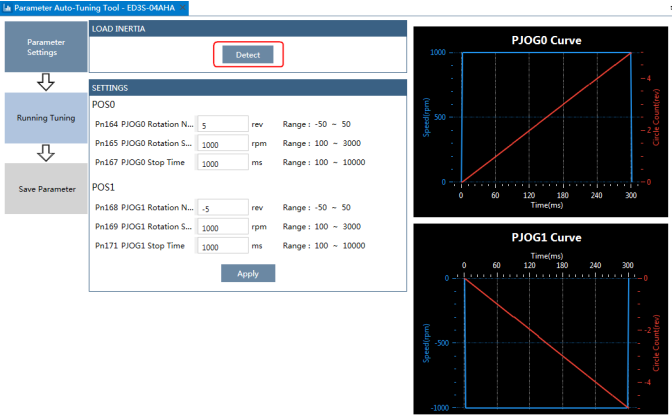Focus the Pn171 PJOG1 Stop Time field
Viewport: 672px width, 416px height.
click(x=222, y=246)
